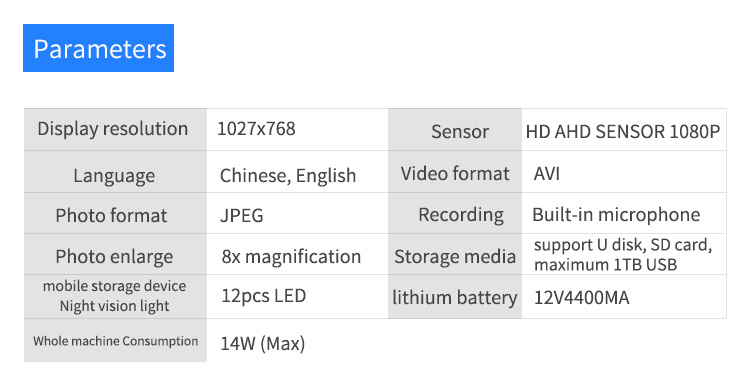Select the Photo enlarge label cell
750x390 pixels.
click(115, 254)
